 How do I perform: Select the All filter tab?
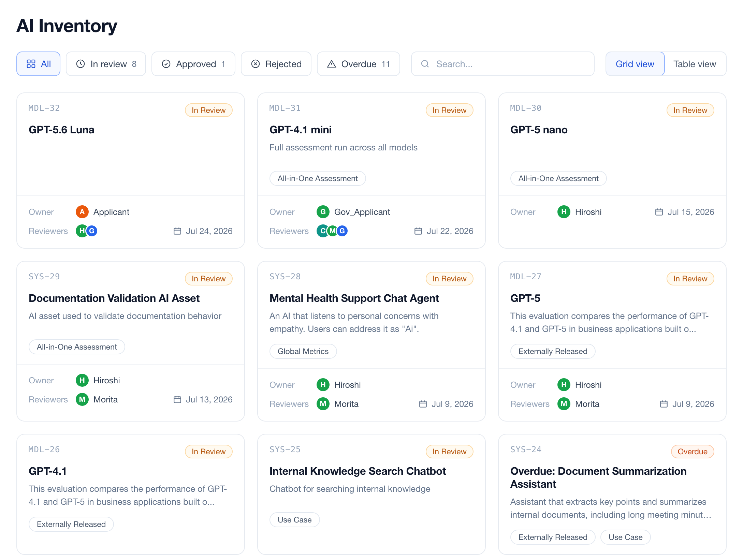tap(39, 64)
